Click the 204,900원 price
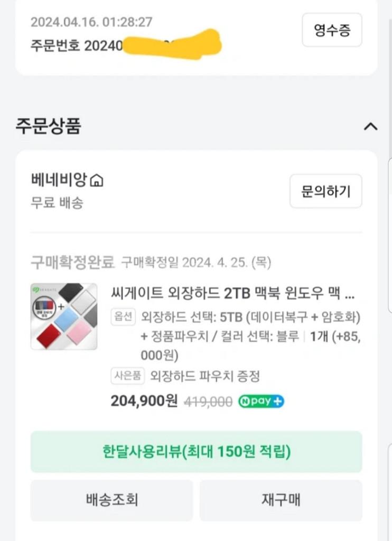The image size is (392, 541). 144,401
